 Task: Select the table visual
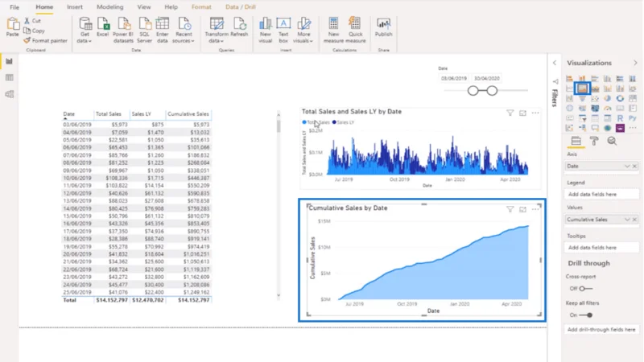coord(595,118)
